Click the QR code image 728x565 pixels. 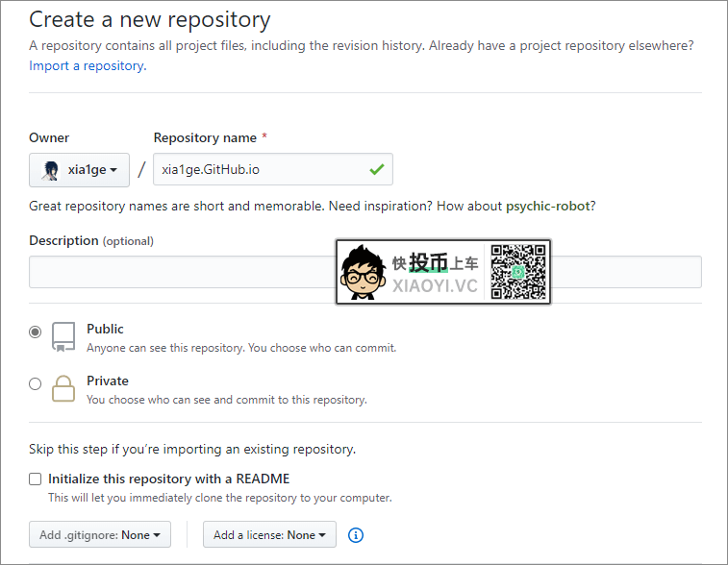[518, 273]
